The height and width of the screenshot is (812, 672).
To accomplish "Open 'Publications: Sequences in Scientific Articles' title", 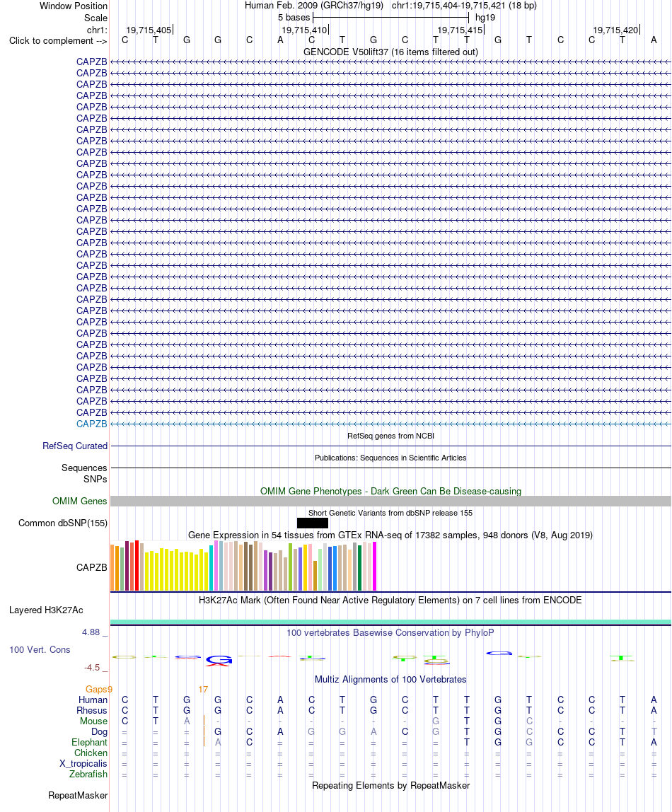I will 390,458.
